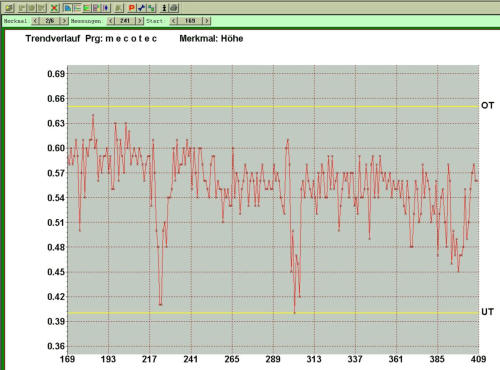Click the x-axis label 217

149,359
